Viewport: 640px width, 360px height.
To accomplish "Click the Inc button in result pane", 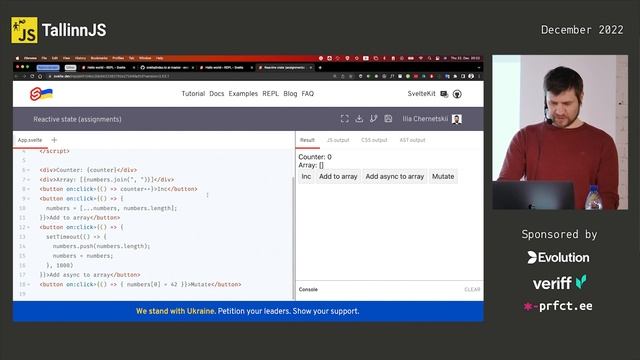I will tap(306, 177).
